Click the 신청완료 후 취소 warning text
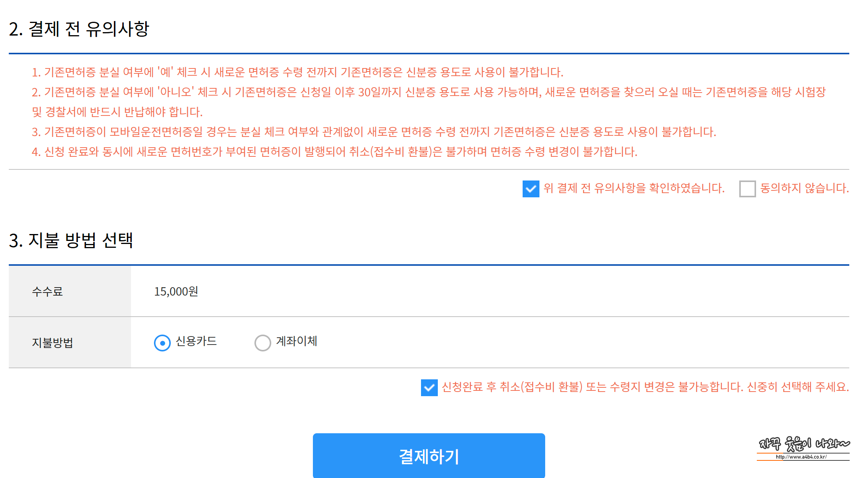 645,387
